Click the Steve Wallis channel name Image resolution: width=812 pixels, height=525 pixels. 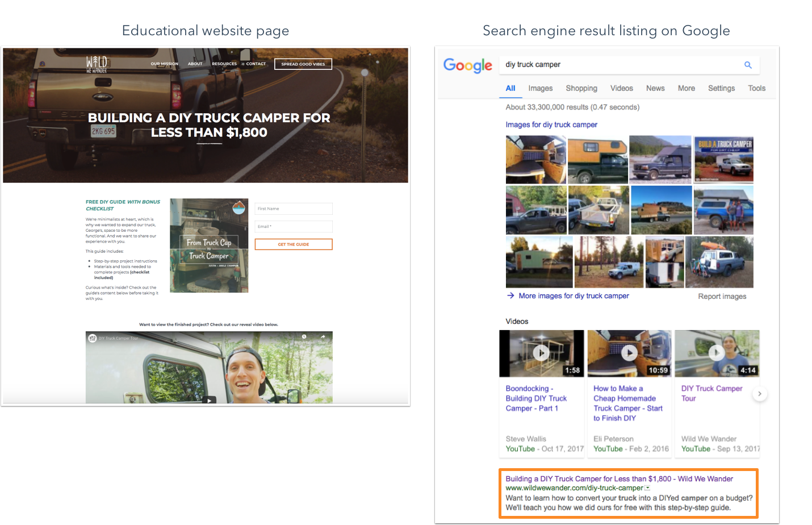click(x=526, y=439)
